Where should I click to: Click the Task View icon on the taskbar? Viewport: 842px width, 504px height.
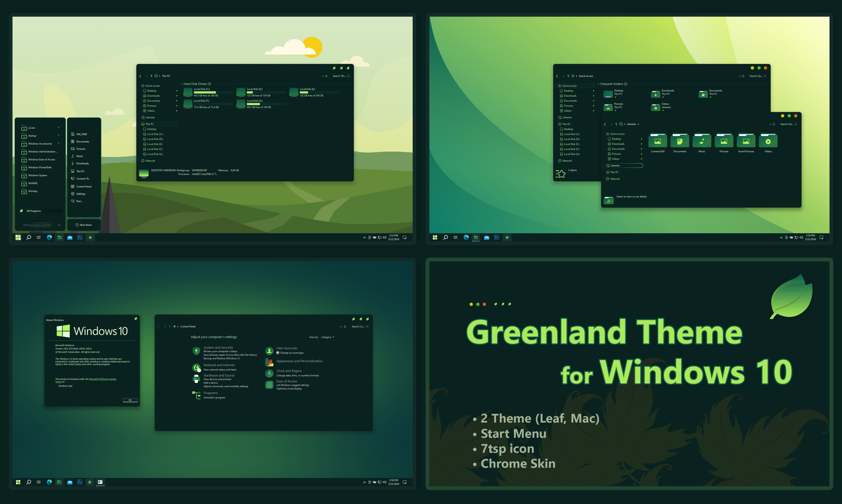click(x=39, y=237)
